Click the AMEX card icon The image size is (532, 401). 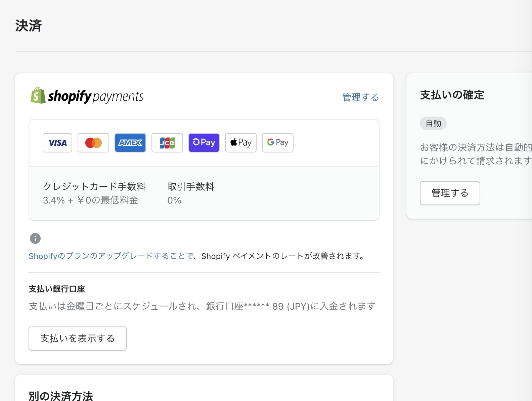tap(130, 143)
